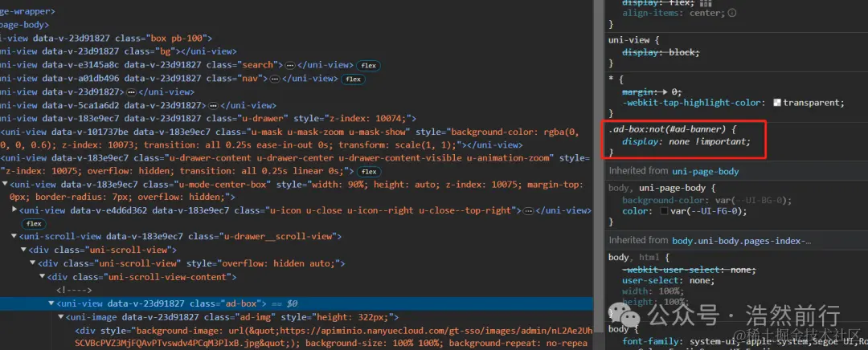
Task: Collapse the first div class="uni-scroll-view" node
Action: pos(24,250)
